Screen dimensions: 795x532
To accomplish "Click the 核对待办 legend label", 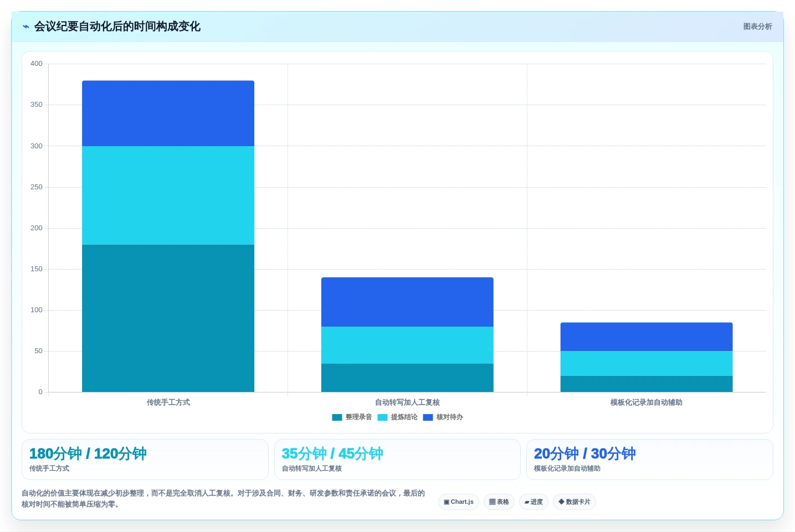I will point(450,417).
